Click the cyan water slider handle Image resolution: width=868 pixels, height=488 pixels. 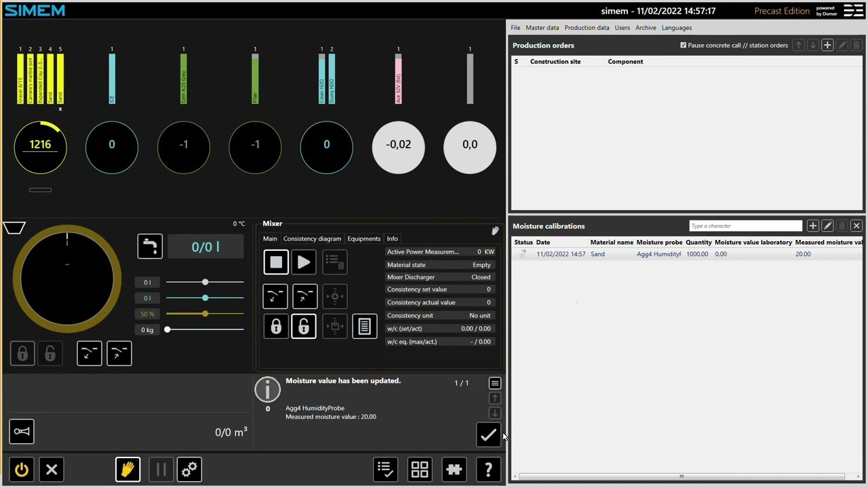(x=205, y=298)
